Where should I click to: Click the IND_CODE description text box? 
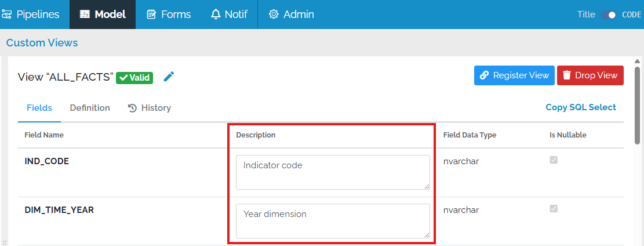click(x=333, y=172)
